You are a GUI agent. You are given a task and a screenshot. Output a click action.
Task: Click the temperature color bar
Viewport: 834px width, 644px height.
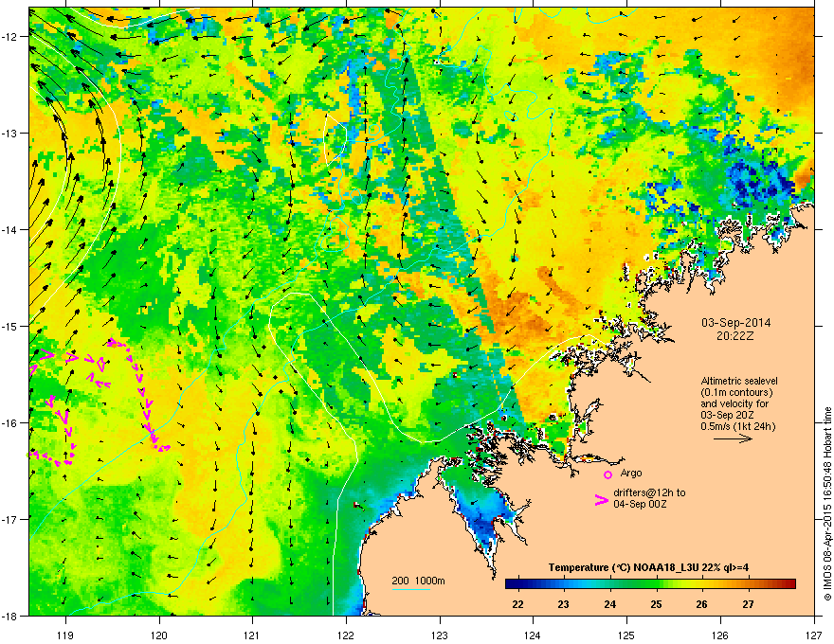[650, 584]
